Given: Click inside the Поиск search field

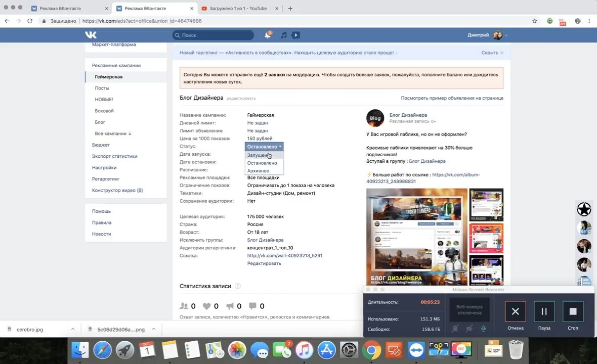Looking at the screenshot, I should point(213,35).
